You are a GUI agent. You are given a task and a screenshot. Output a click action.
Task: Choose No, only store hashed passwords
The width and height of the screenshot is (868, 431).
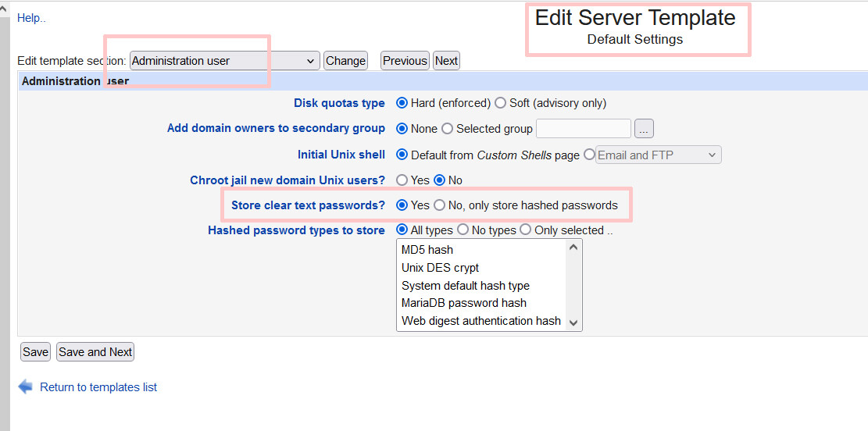pyautogui.click(x=439, y=205)
